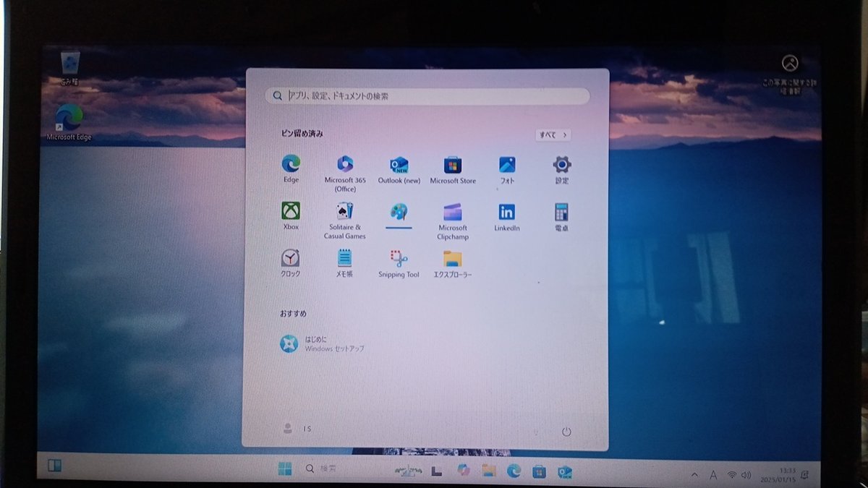Screen dimensions: 868x488
Task: Launch Microsoft Clipchamp
Action: point(453,221)
